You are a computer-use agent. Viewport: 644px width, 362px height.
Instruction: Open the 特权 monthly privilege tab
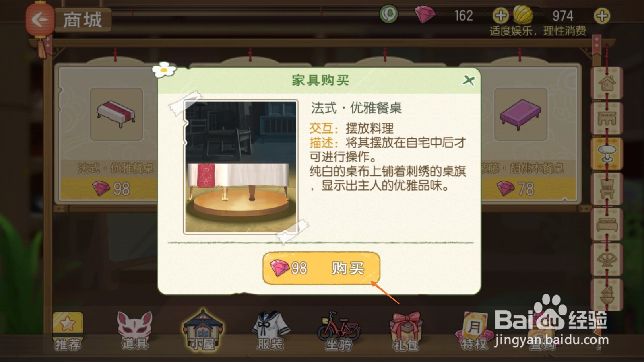(x=474, y=331)
